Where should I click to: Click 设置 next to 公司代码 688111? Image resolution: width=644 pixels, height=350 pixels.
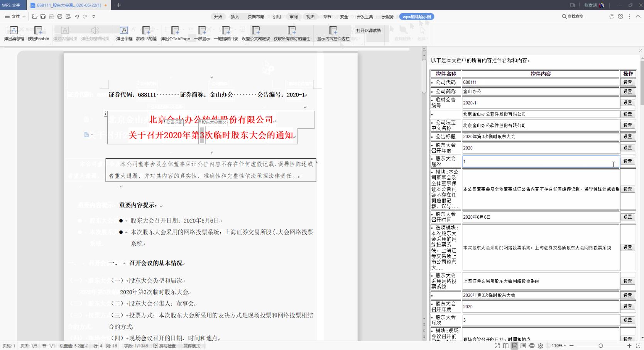[627, 82]
